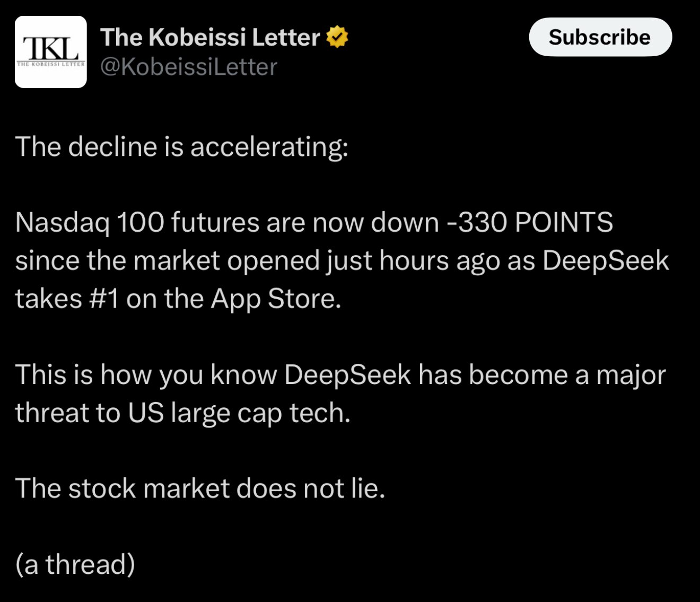Click the "-330 POINTS" text
700x602 pixels.
click(530, 222)
